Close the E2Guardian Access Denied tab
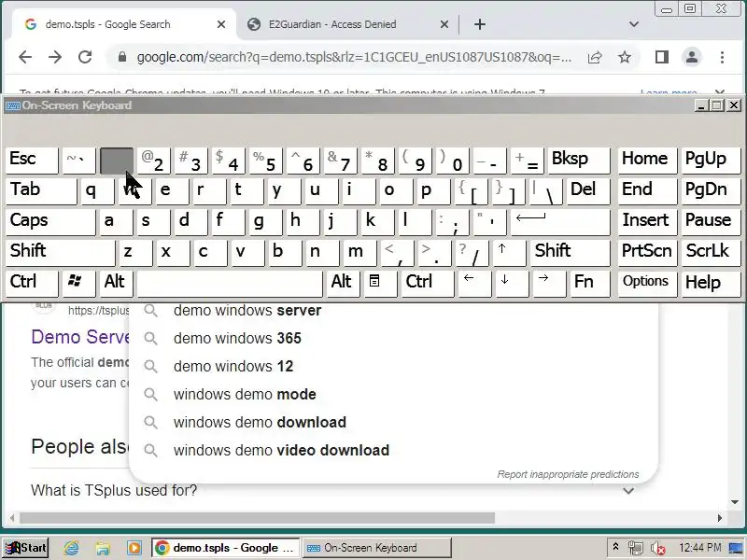The width and height of the screenshot is (747, 560). click(444, 24)
